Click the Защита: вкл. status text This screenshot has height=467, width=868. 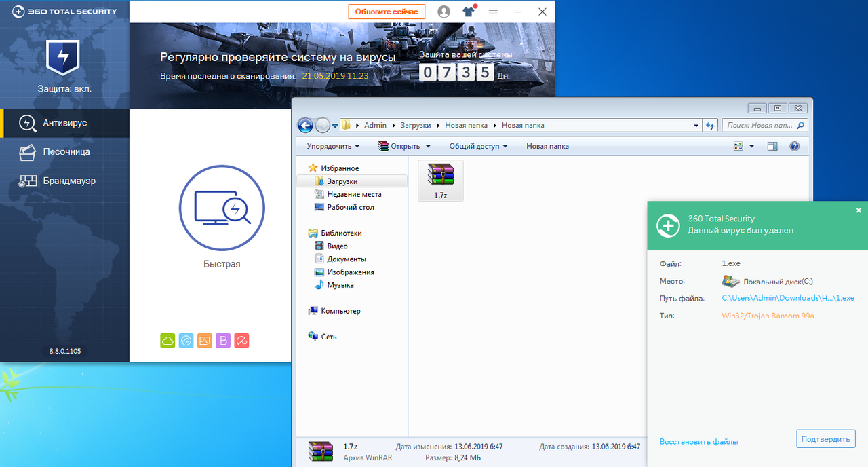click(64, 89)
